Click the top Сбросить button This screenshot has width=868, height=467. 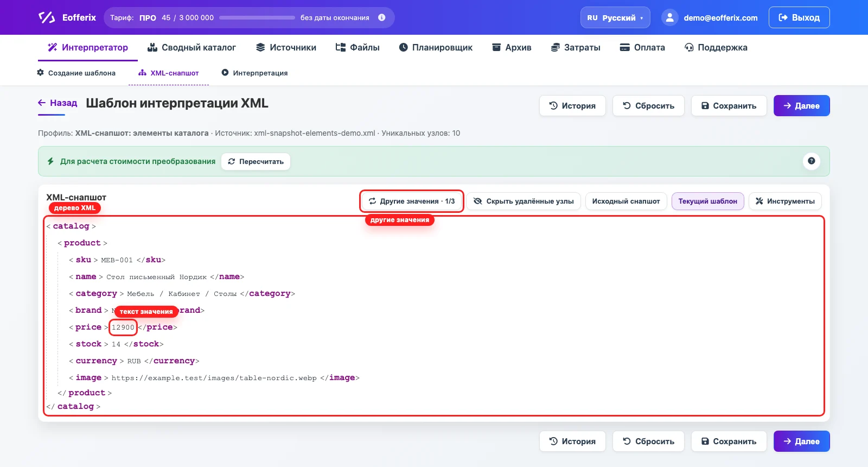pos(648,106)
